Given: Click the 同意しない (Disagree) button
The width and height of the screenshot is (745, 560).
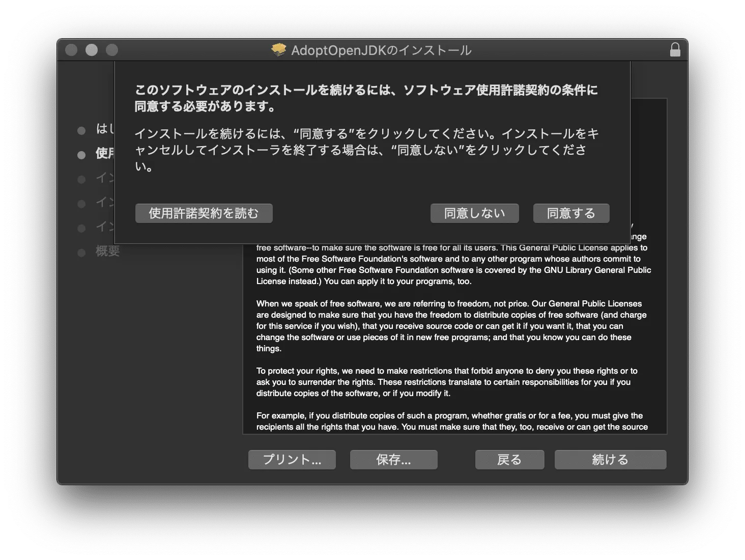Looking at the screenshot, I should point(474,213).
